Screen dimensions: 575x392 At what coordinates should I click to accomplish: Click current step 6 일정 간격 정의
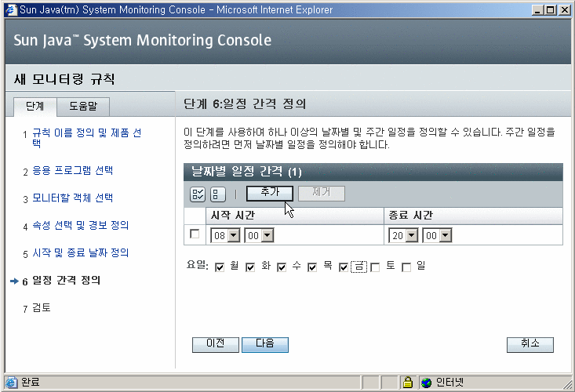click(x=67, y=281)
